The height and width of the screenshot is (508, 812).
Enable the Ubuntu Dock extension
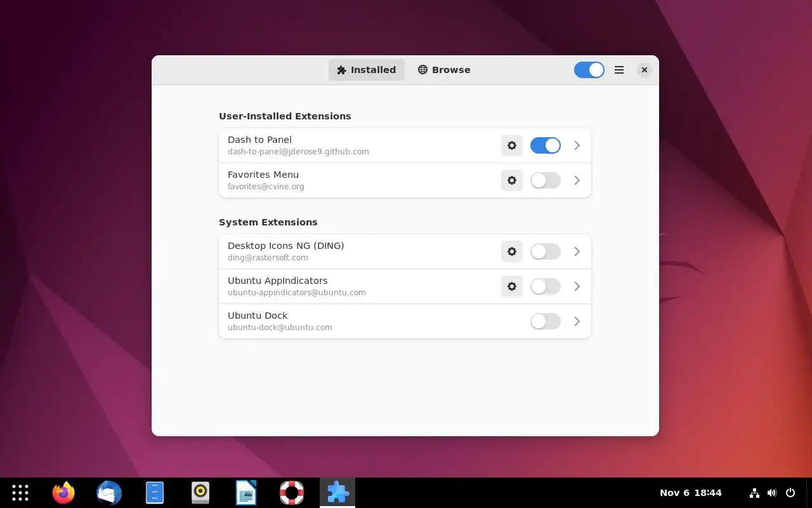click(x=546, y=321)
